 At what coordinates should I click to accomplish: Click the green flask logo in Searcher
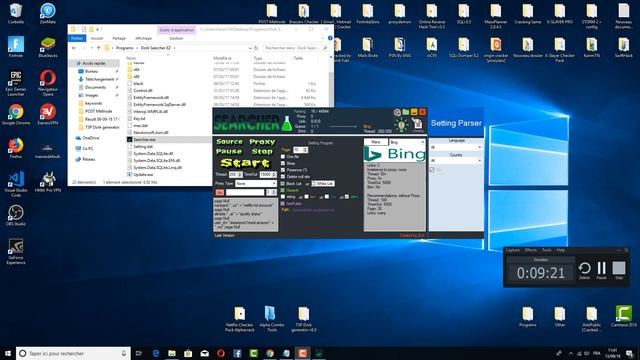[287, 124]
